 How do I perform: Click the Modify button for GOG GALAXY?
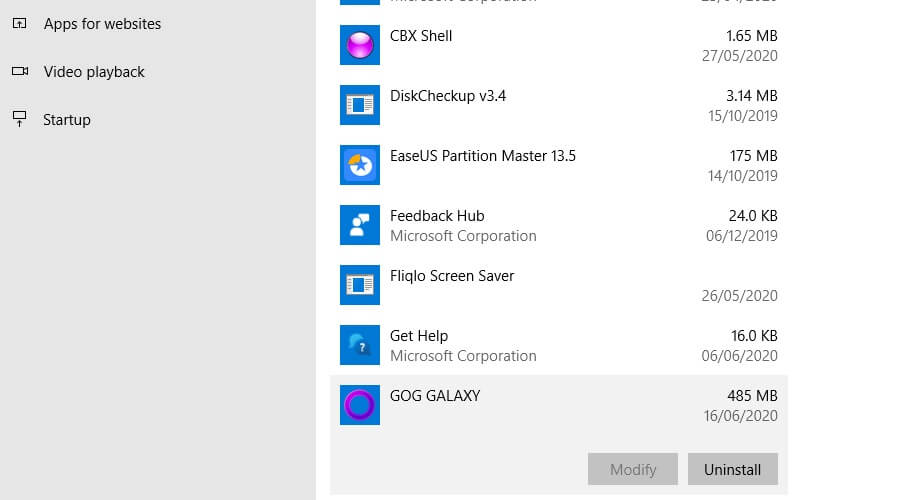pyautogui.click(x=633, y=469)
